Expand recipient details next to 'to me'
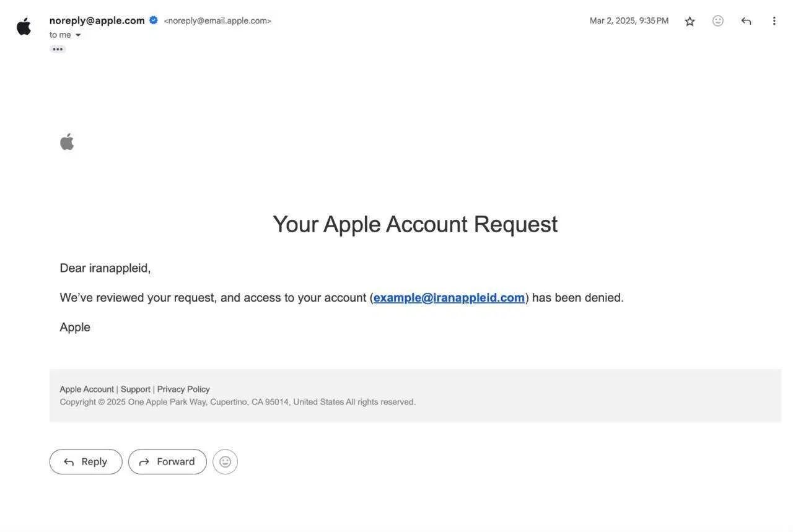Viewport: 793px width, 532px height. pos(78,35)
